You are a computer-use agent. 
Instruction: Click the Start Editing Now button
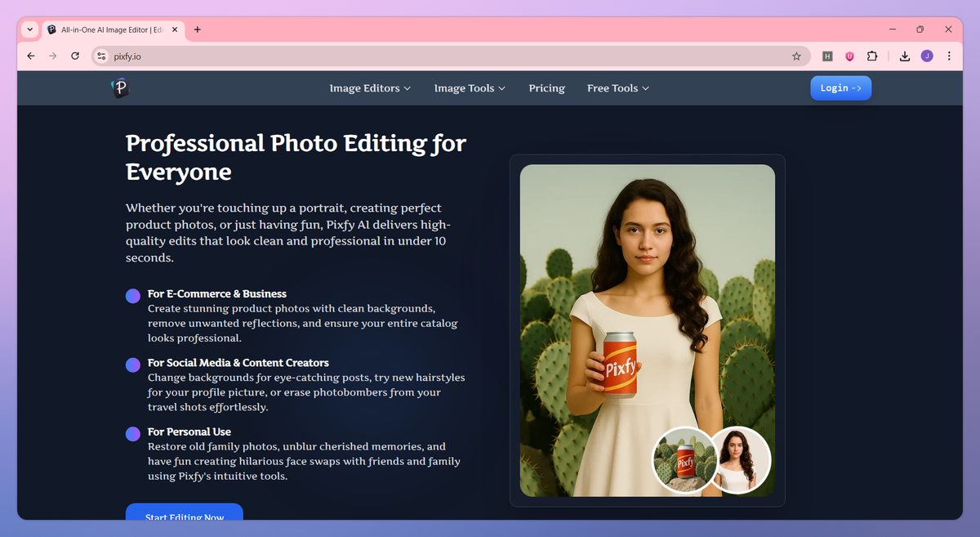[185, 512]
